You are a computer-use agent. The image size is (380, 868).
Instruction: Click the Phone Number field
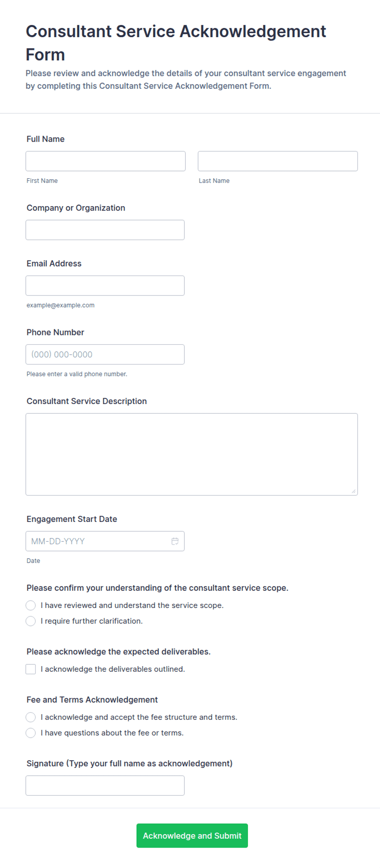pos(105,355)
